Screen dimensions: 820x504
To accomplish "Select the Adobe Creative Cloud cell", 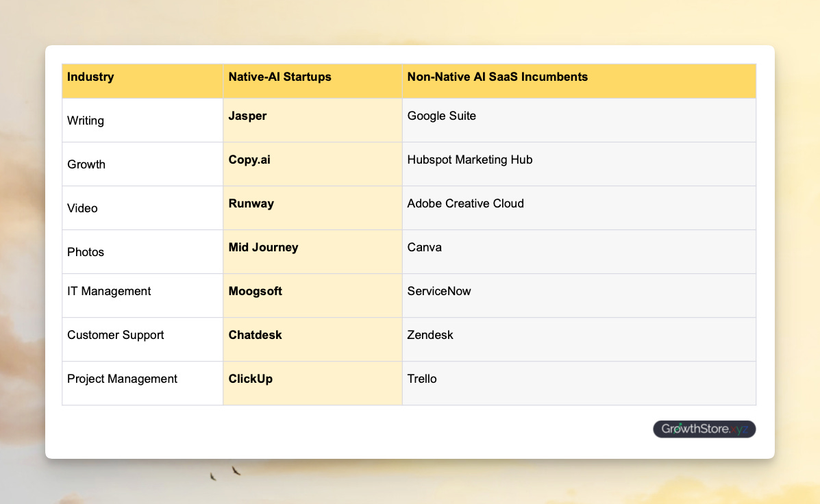I will coord(579,208).
